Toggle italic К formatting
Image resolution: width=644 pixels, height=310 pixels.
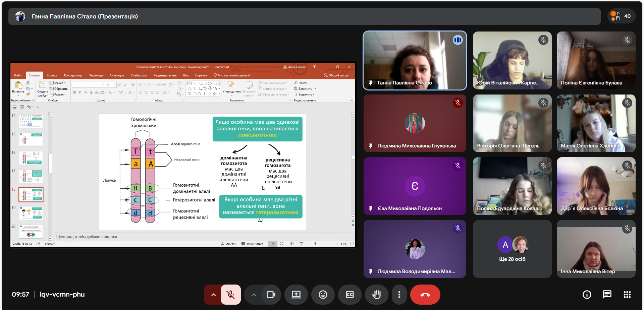(80, 92)
